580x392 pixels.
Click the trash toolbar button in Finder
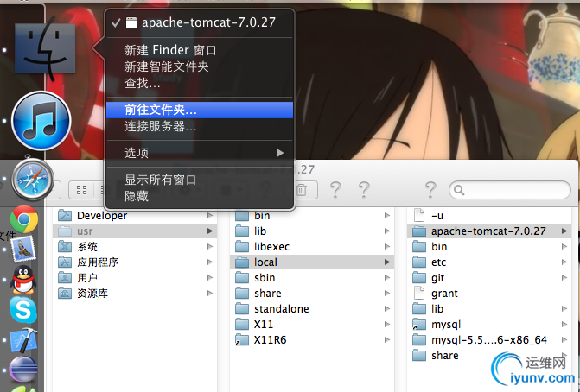click(302, 190)
